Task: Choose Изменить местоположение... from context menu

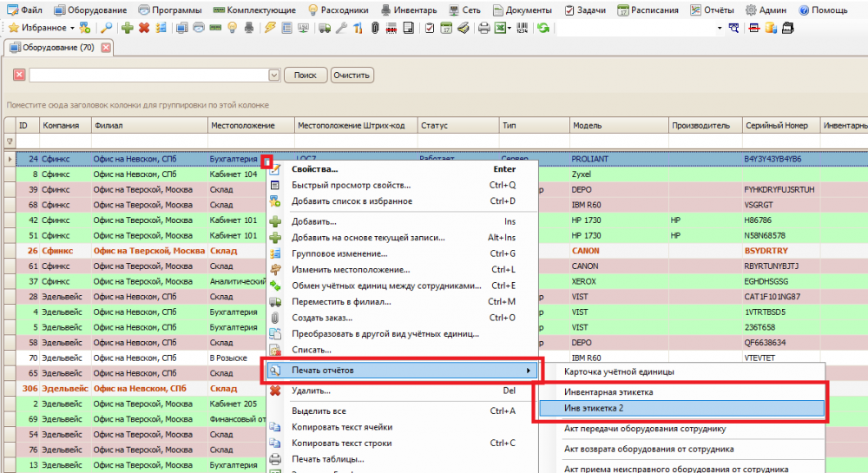Action: [351, 269]
